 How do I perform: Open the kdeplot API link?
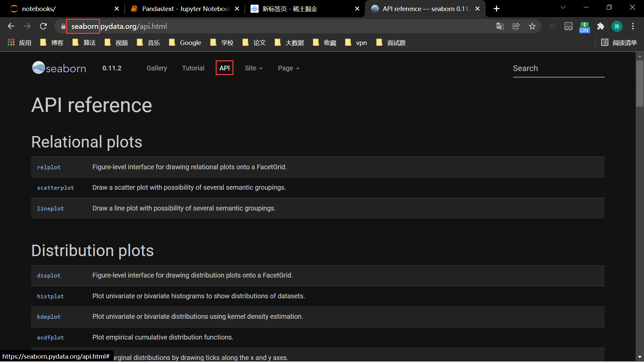tap(49, 317)
